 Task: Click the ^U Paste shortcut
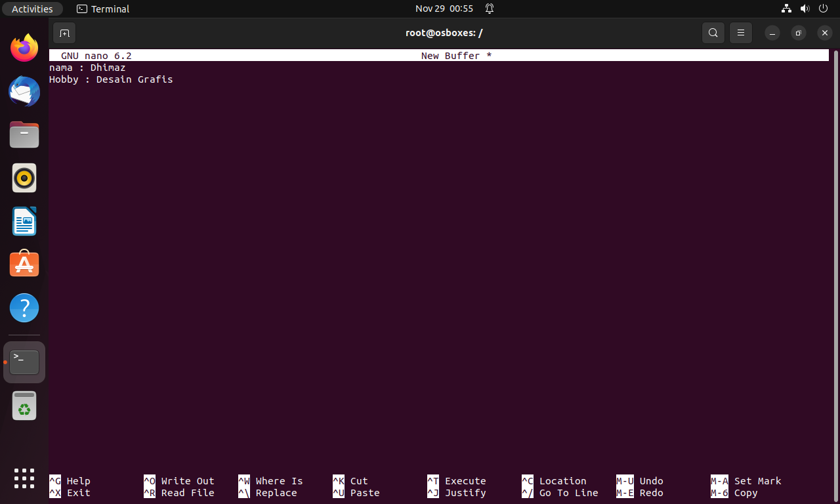point(356,493)
